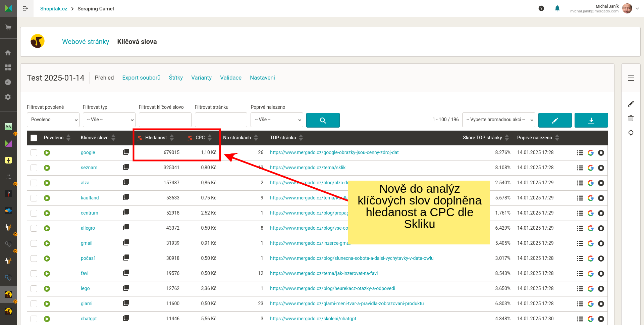Open the help question mark icon
The image size is (644, 325).
pyautogui.click(x=541, y=8)
